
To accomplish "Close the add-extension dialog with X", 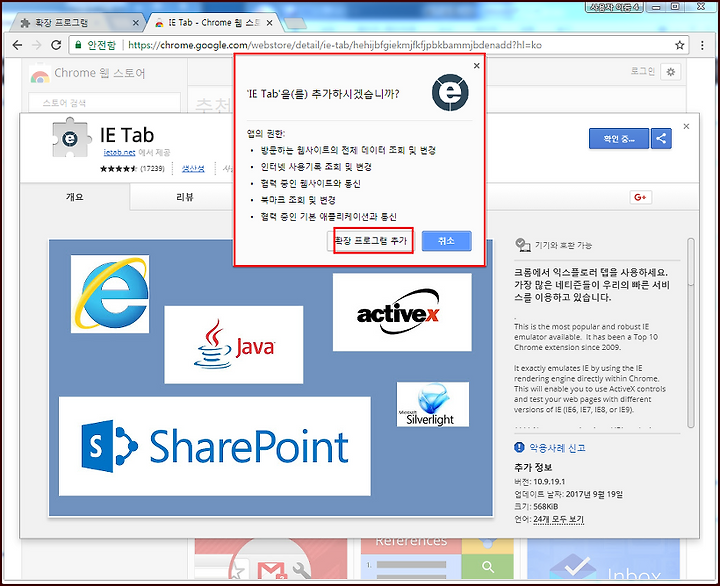I will [x=477, y=66].
